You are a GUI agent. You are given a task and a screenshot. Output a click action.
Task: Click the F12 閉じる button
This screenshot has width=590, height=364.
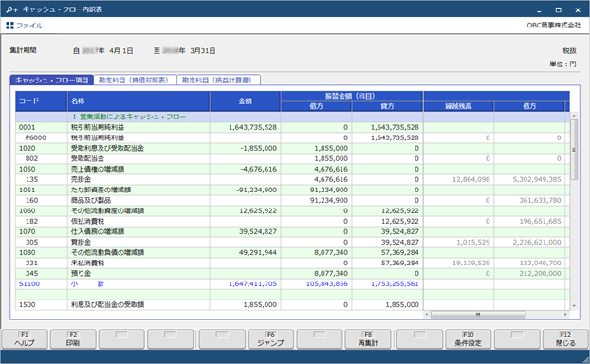point(565,338)
